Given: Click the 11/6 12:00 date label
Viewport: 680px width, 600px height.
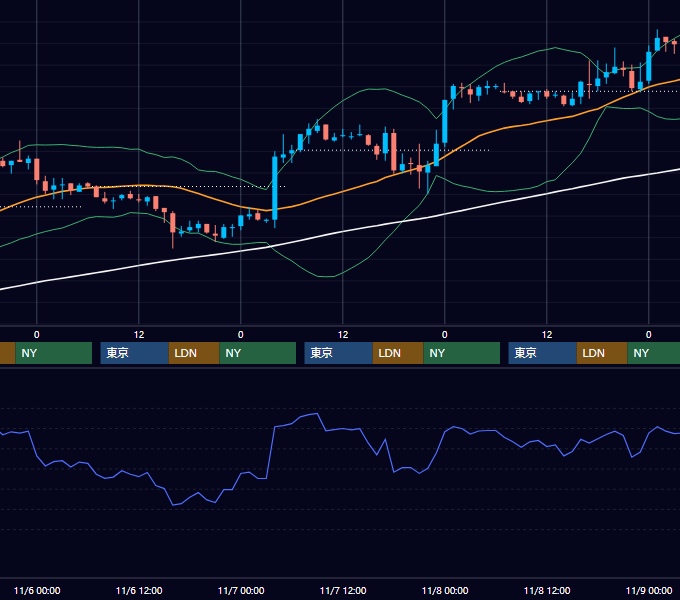Looking at the screenshot, I should point(139,590).
